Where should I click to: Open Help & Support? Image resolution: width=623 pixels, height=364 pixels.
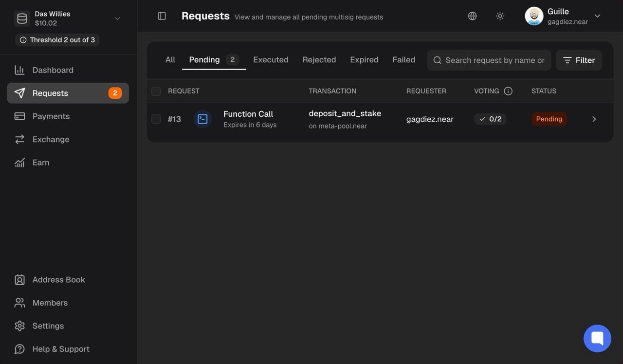point(68,349)
